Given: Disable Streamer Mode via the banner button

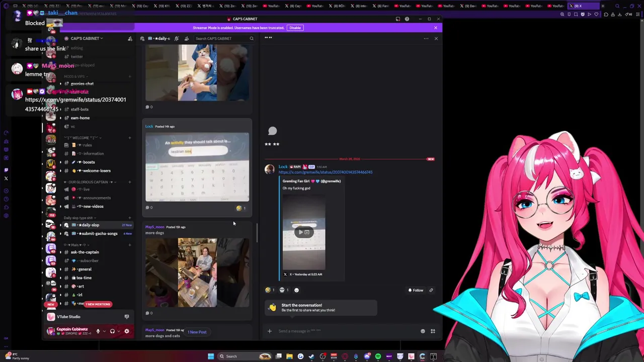Looking at the screenshot, I should (x=295, y=28).
